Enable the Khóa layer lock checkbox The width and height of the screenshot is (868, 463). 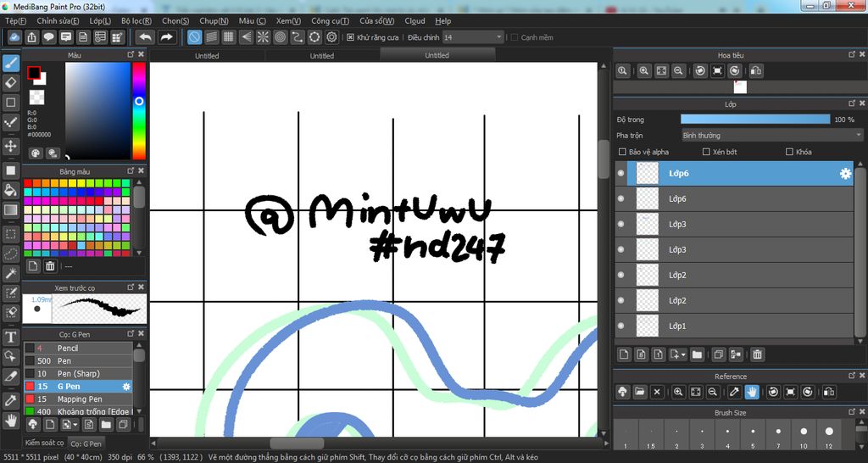789,152
